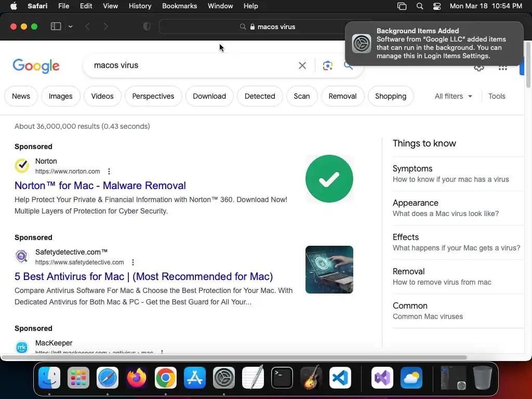
Task: Click the green checkmark Norton ad image
Action: (x=329, y=179)
